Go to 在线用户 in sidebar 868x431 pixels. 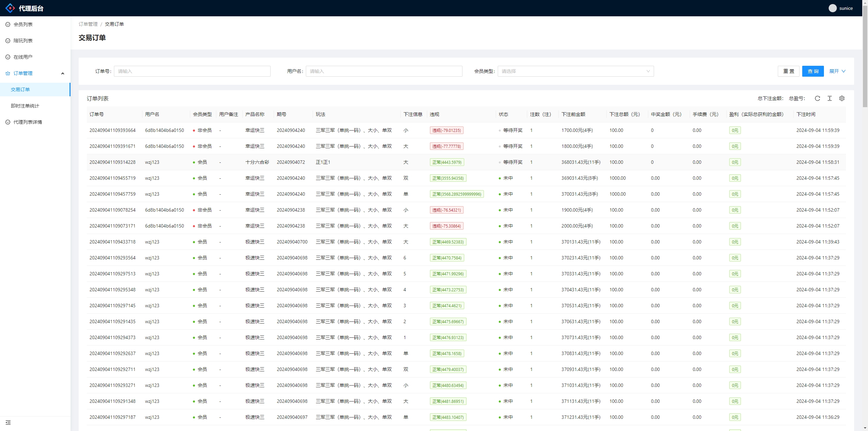pos(23,57)
